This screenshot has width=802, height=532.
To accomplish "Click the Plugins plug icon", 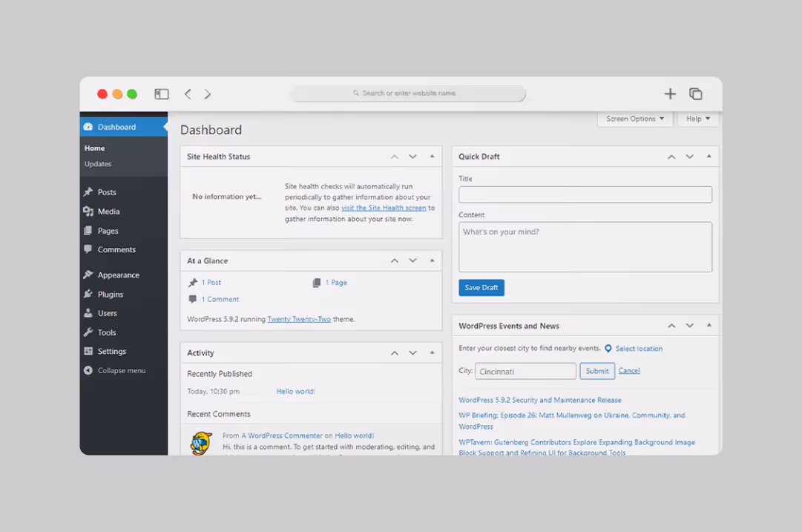I will (88, 294).
